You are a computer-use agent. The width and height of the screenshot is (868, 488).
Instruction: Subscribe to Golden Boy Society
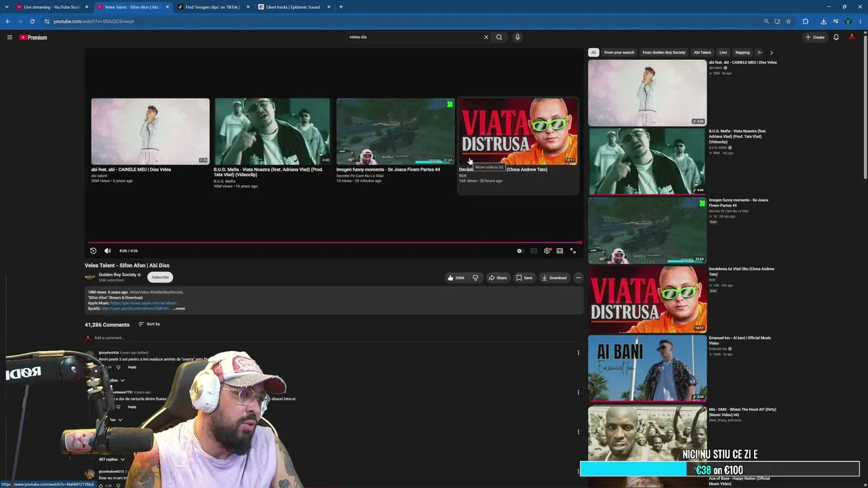[160, 277]
